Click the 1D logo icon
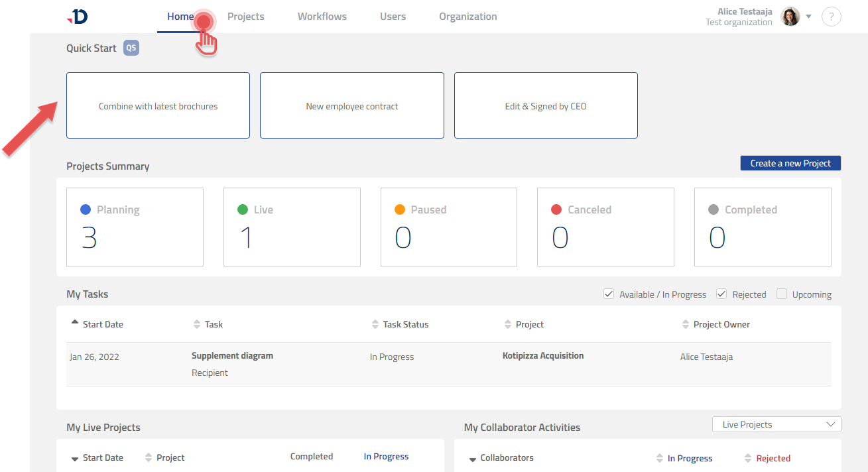The image size is (868, 472). (78, 17)
